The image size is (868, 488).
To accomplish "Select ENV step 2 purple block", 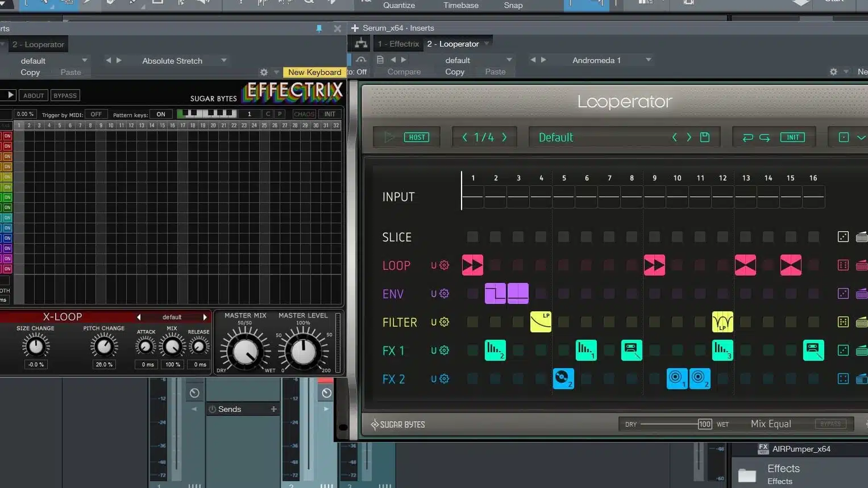I will [495, 294].
